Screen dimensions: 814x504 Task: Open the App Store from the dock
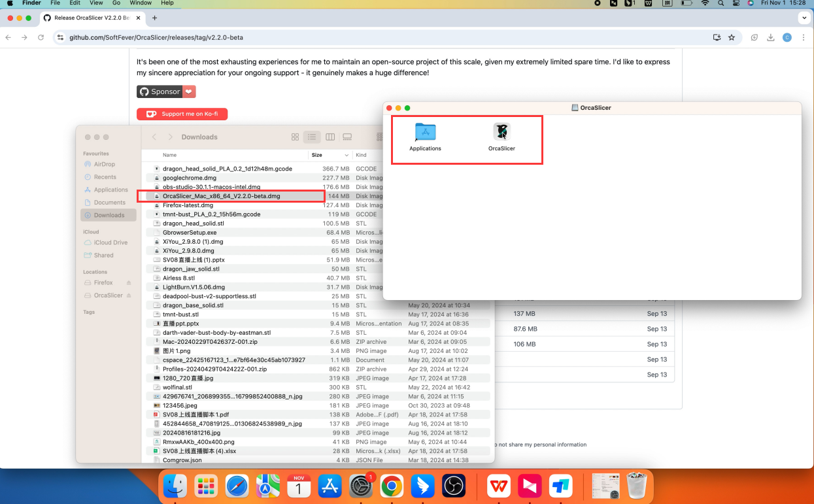point(330,486)
